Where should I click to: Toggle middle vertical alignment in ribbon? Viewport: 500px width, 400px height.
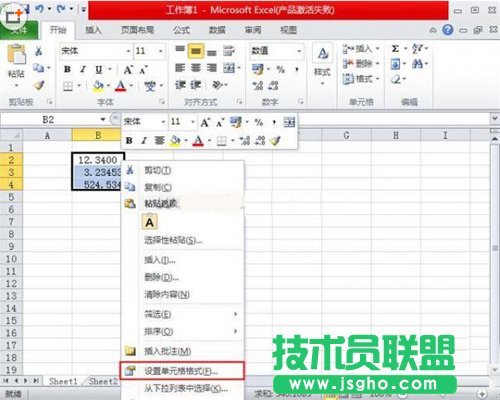[196, 51]
